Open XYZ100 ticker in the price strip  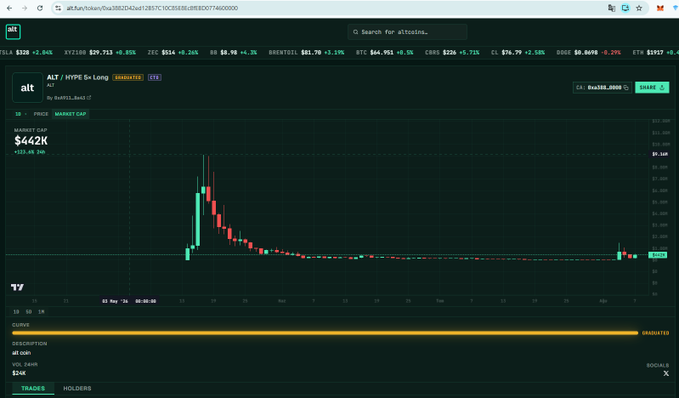click(x=100, y=52)
